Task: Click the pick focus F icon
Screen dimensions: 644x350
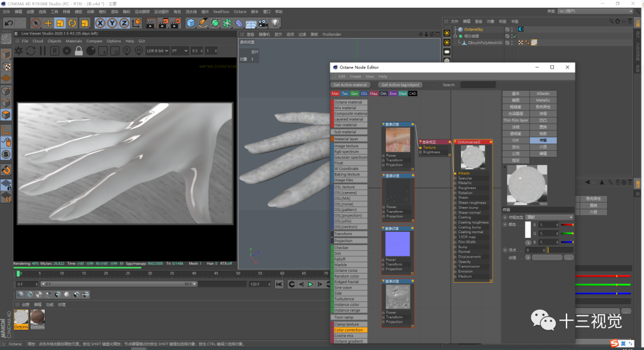Action: coord(127,51)
